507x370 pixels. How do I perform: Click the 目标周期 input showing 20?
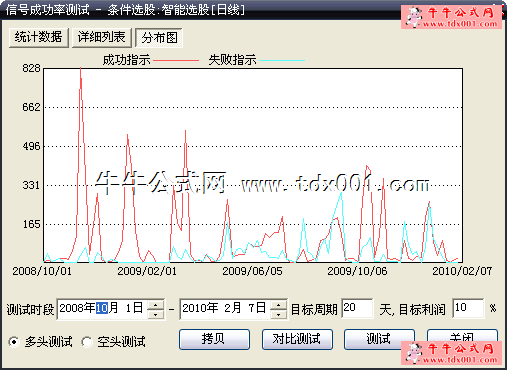357,308
